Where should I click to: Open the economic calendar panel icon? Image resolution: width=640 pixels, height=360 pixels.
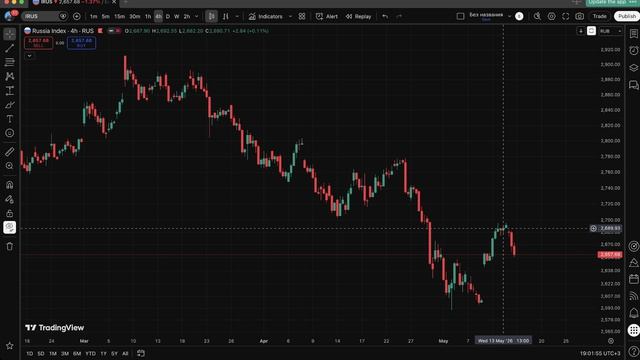[633, 279]
